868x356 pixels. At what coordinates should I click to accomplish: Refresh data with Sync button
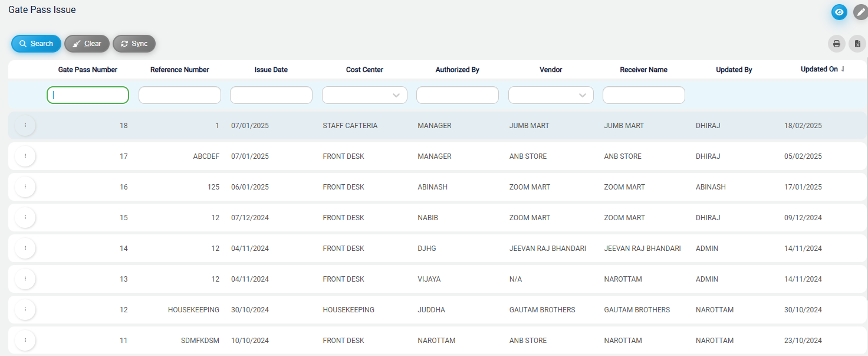[x=134, y=44]
